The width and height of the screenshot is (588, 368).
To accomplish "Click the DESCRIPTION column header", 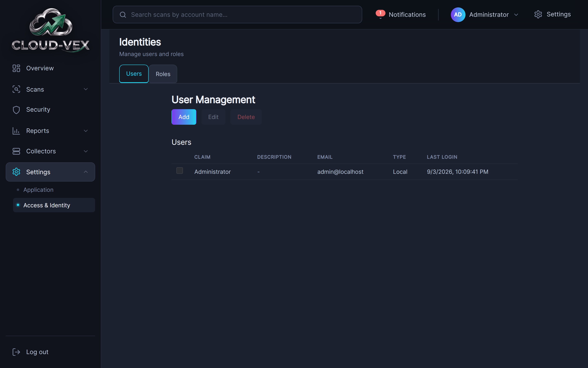I will pos(274,157).
